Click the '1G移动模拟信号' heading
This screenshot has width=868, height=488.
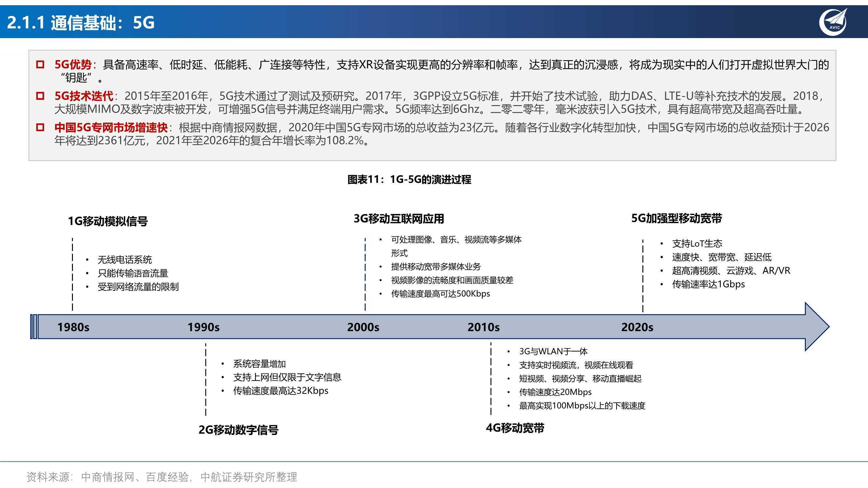[108, 221]
